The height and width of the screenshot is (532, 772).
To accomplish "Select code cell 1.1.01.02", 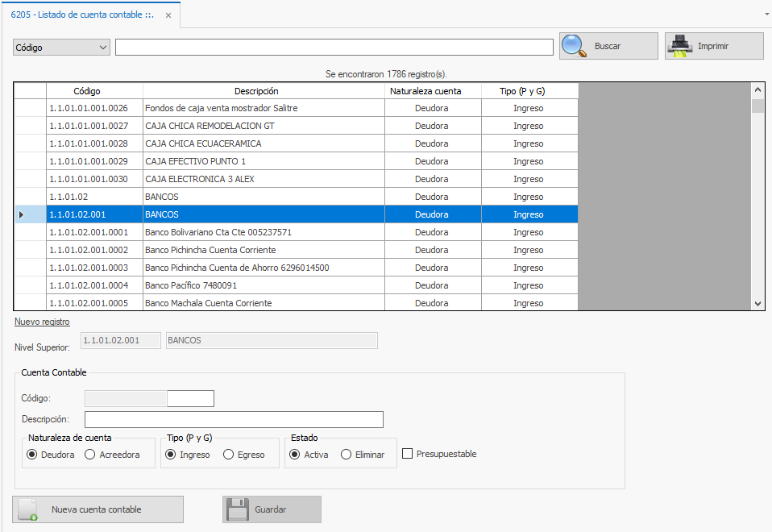I will (94, 197).
